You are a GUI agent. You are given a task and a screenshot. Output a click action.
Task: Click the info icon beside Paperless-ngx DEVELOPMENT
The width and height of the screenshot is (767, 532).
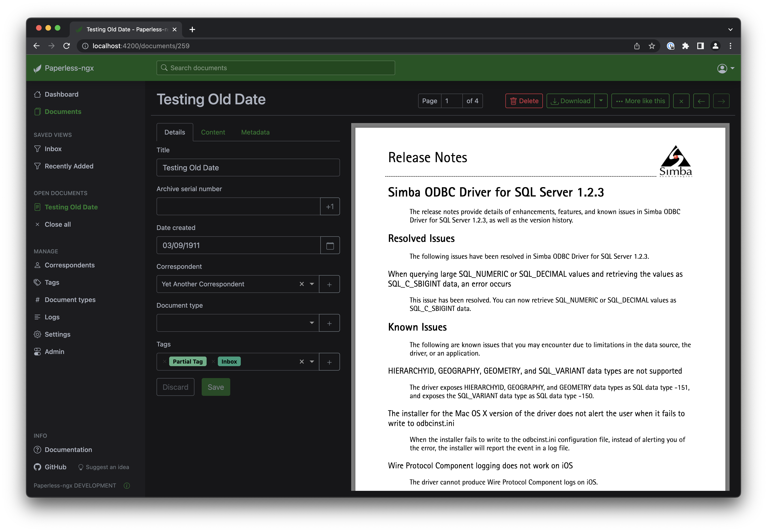click(x=127, y=485)
